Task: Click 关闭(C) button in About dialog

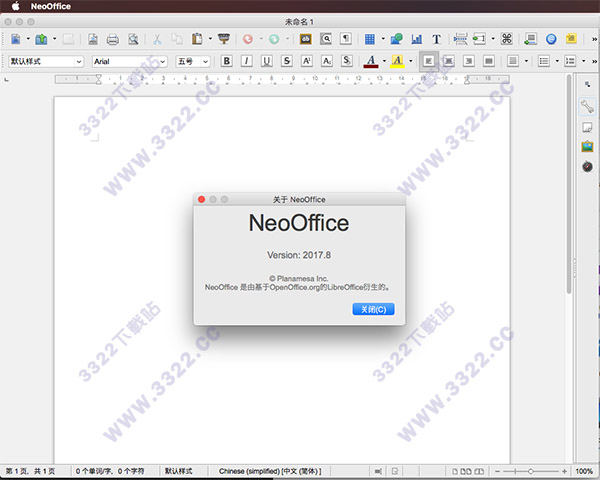Action: (373, 309)
